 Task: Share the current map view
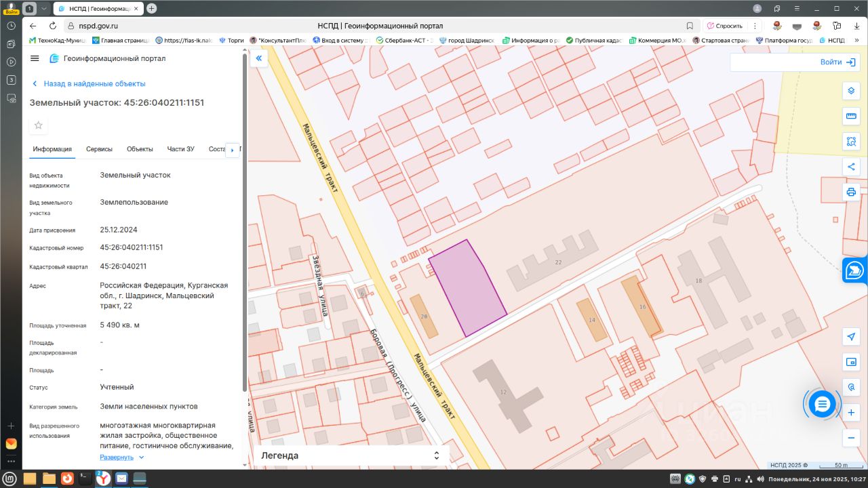[x=851, y=167]
